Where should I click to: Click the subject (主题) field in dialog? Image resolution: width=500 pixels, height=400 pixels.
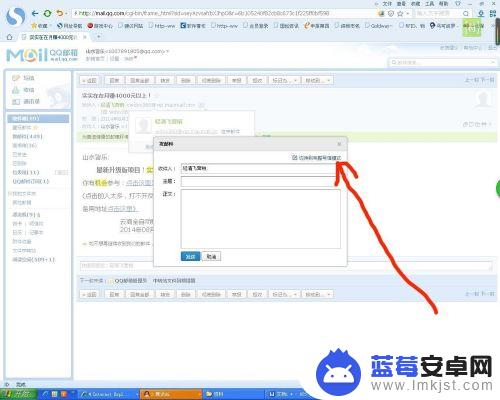(261, 181)
